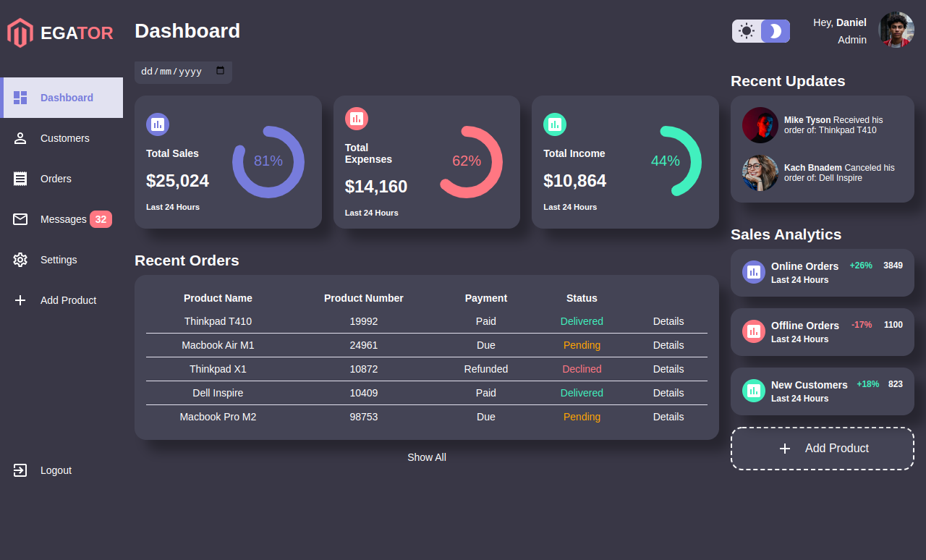Open Messages in the sidebar
The width and height of the screenshot is (926, 560).
pyautogui.click(x=61, y=219)
